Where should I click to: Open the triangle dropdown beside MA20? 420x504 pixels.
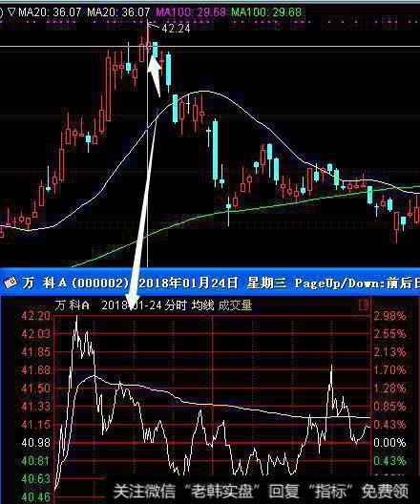11,12
